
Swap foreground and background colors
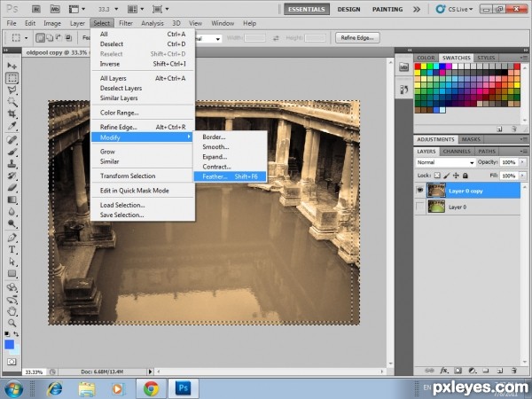(x=16, y=334)
